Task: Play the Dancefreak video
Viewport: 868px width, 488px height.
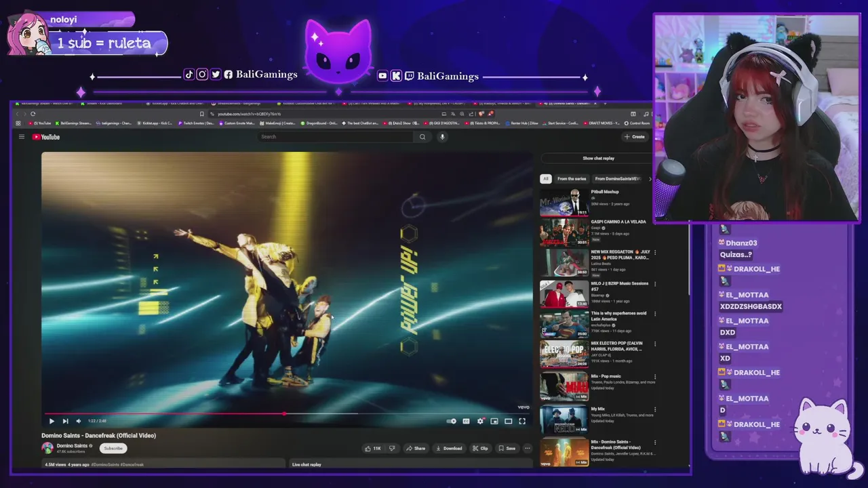Action: 52,421
